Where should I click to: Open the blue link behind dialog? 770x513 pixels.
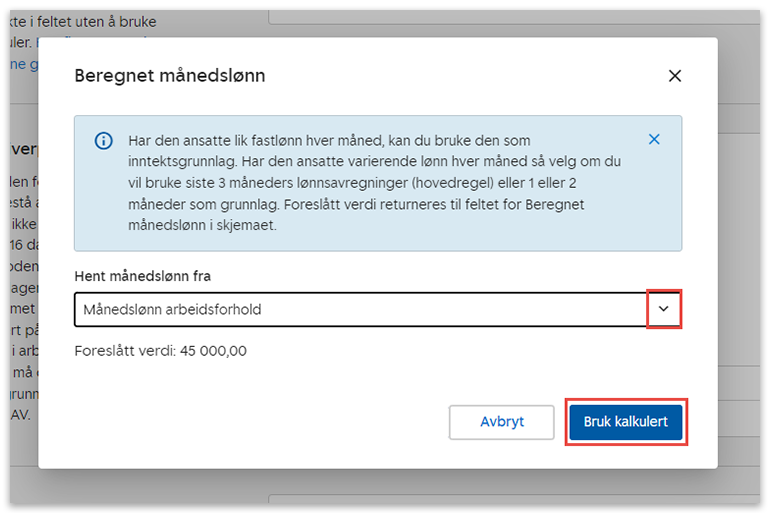point(20,64)
